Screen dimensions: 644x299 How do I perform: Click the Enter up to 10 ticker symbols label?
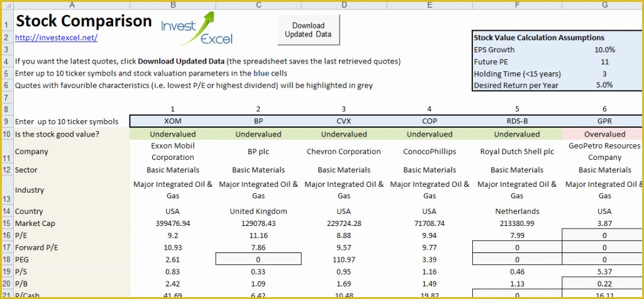(x=67, y=121)
